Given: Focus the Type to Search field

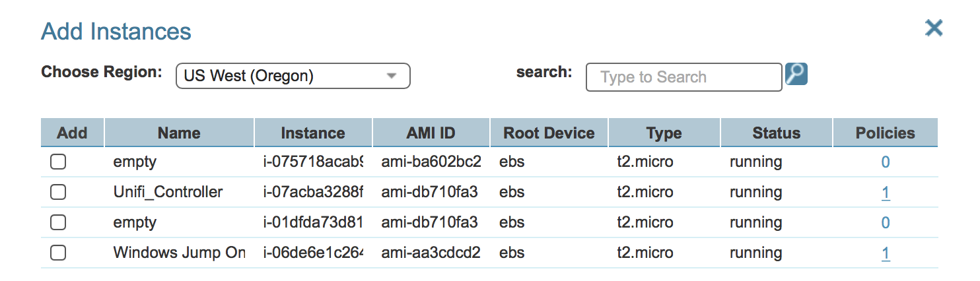Looking at the screenshot, I should 683,77.
